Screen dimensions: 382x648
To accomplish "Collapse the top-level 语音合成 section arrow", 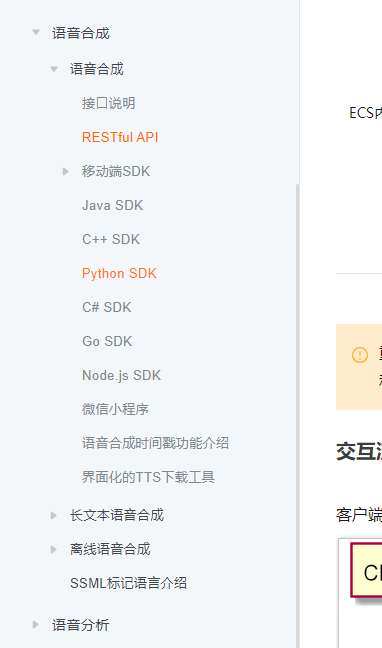I will coord(36,32).
